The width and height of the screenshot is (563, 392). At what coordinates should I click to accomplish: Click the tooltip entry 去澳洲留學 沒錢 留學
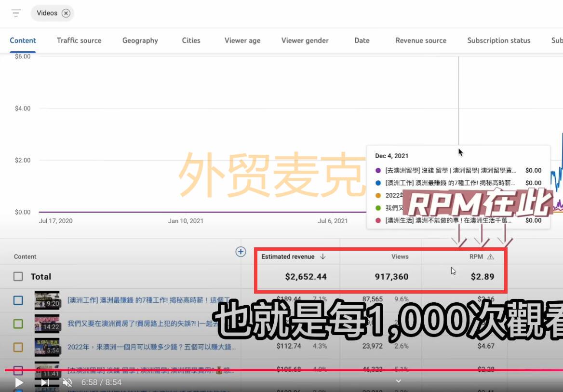click(451, 170)
